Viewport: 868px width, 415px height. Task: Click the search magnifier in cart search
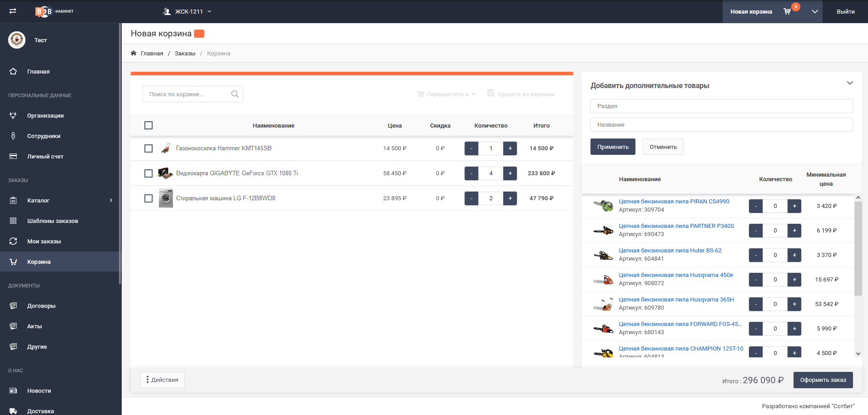click(x=235, y=94)
